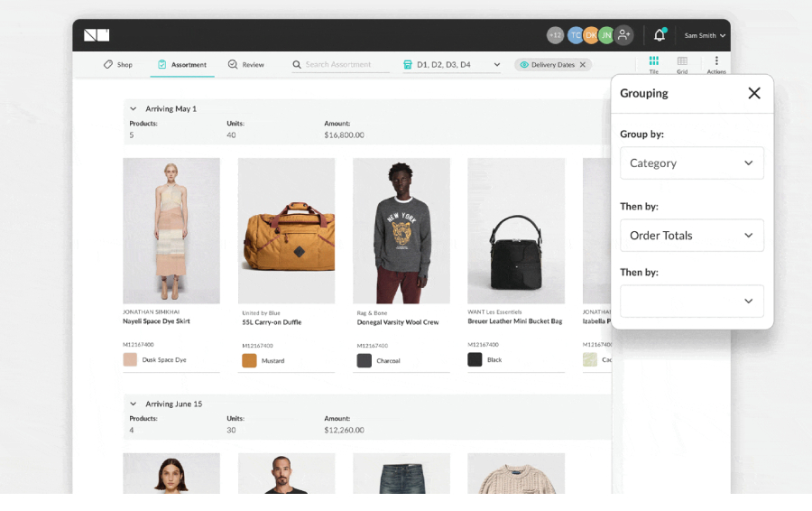This screenshot has height=511, width=812.
Task: Go to the Shop tab
Action: click(x=118, y=65)
